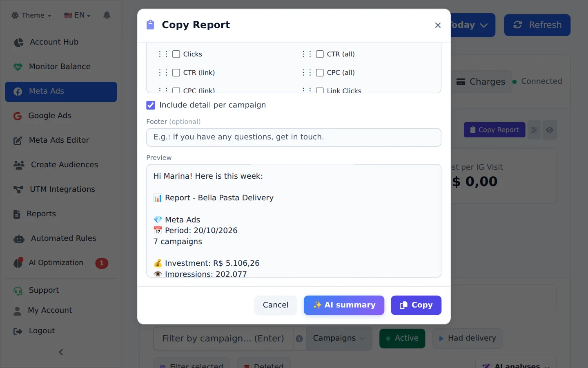Click the Automated Rules robot icon
The width and height of the screenshot is (588, 368).
point(19,239)
